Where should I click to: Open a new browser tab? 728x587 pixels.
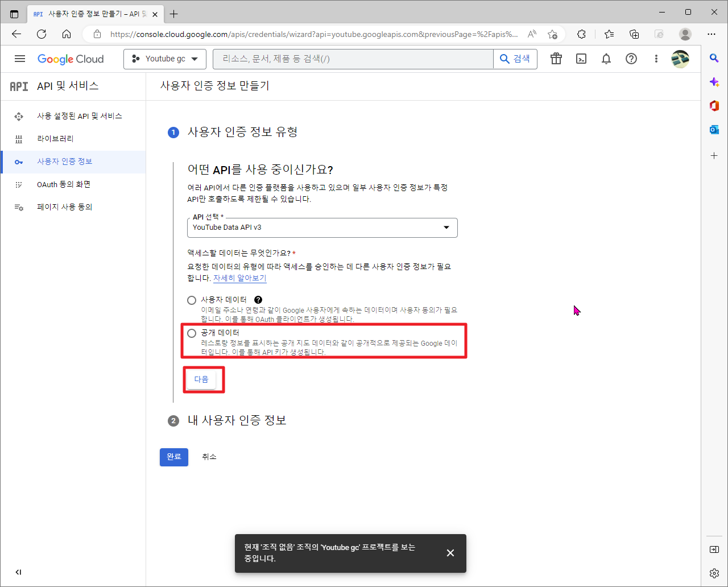[174, 14]
